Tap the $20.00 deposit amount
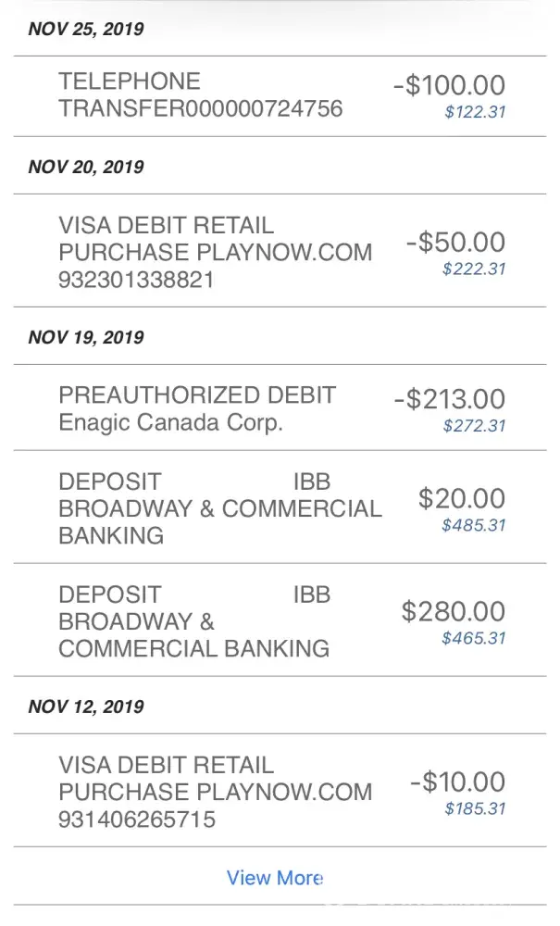Screen dimensions: 560x926 [x=462, y=498]
